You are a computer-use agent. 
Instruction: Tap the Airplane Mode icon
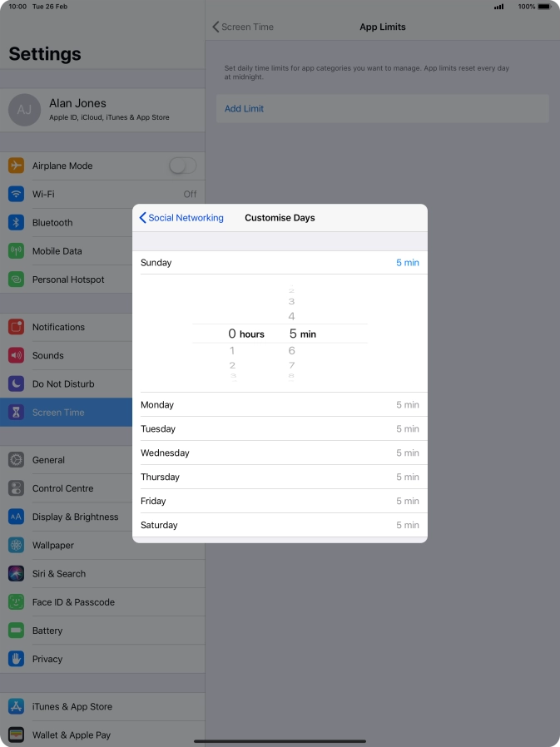16,166
